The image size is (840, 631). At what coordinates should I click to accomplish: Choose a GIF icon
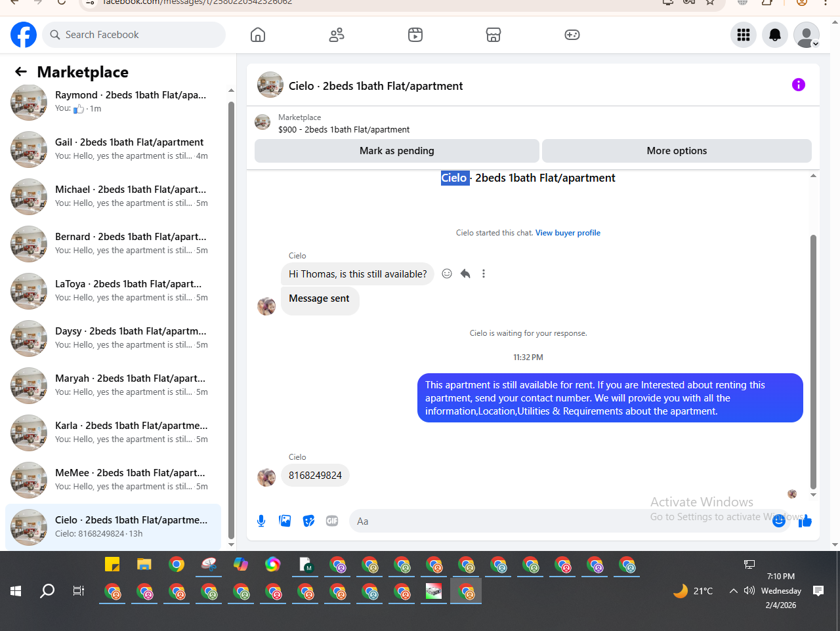point(332,521)
